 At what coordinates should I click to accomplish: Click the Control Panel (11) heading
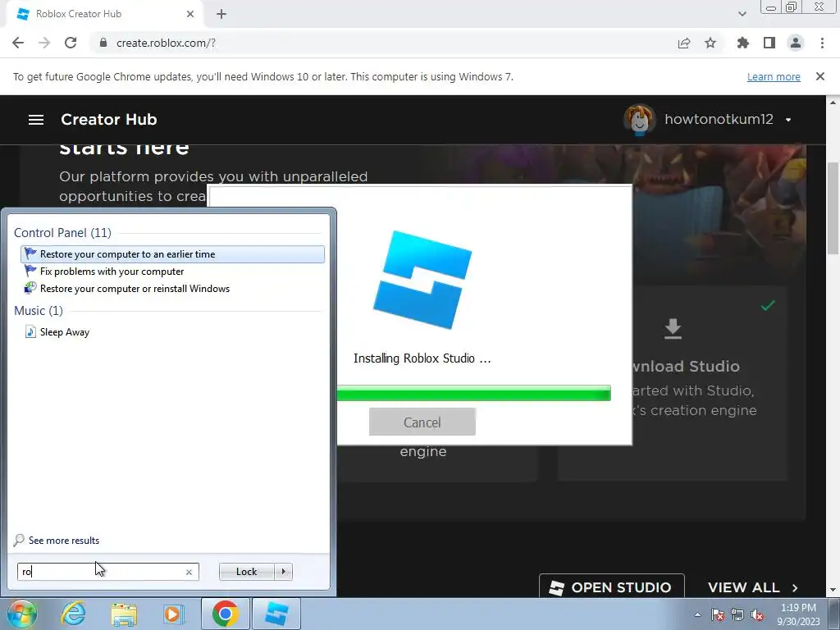(62, 232)
